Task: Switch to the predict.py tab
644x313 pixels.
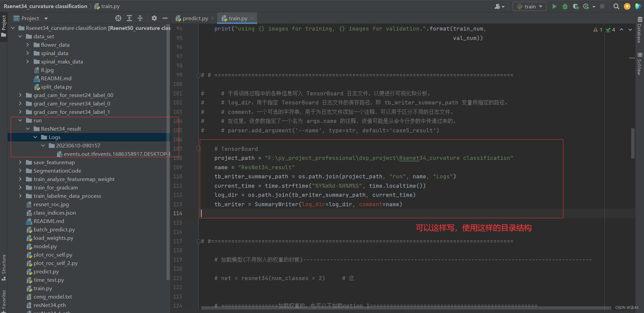Action: pyautogui.click(x=192, y=18)
